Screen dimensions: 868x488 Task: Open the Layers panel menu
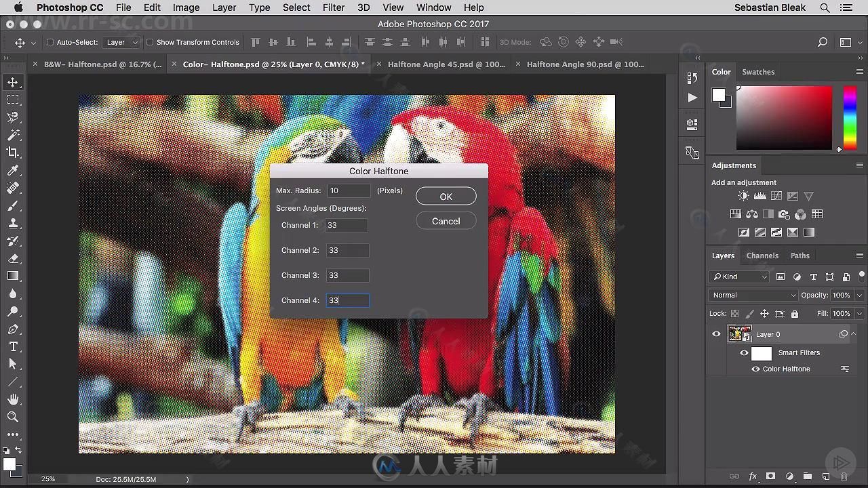click(859, 256)
